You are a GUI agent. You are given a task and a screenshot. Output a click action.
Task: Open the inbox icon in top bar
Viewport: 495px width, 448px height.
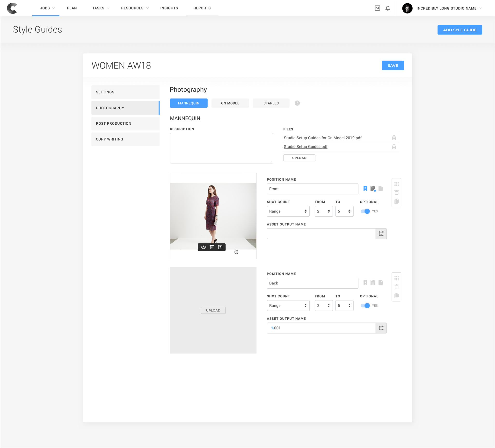(377, 8)
